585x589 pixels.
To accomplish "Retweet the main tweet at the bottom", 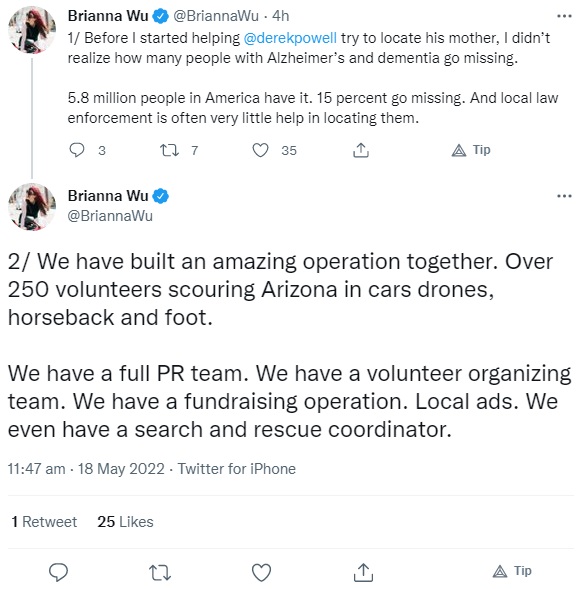I will click(160, 573).
